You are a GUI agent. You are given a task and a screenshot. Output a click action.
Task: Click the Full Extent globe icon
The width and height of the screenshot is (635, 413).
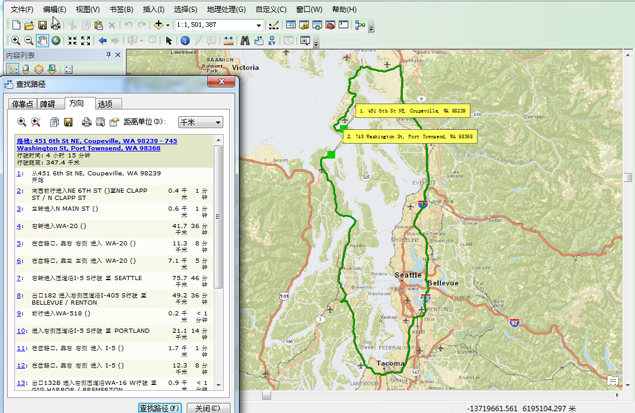tap(56, 41)
